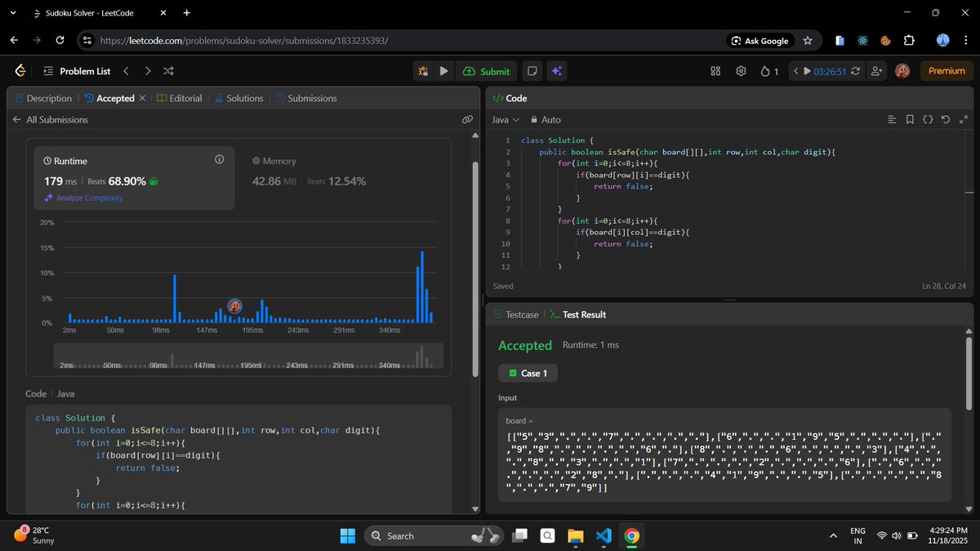The image size is (980, 551).
Task: Open the Testcase tab
Action: [x=523, y=314]
